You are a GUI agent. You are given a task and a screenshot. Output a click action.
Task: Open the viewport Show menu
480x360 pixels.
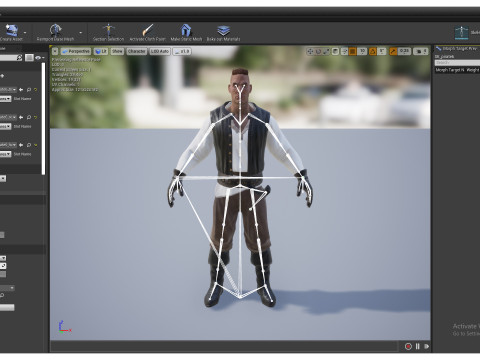117,51
